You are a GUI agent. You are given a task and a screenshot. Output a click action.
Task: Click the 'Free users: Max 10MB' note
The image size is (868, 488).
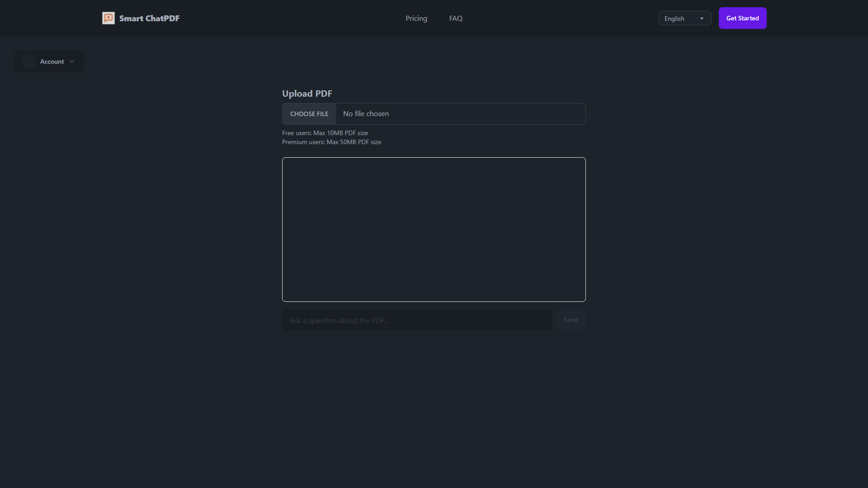click(x=325, y=133)
